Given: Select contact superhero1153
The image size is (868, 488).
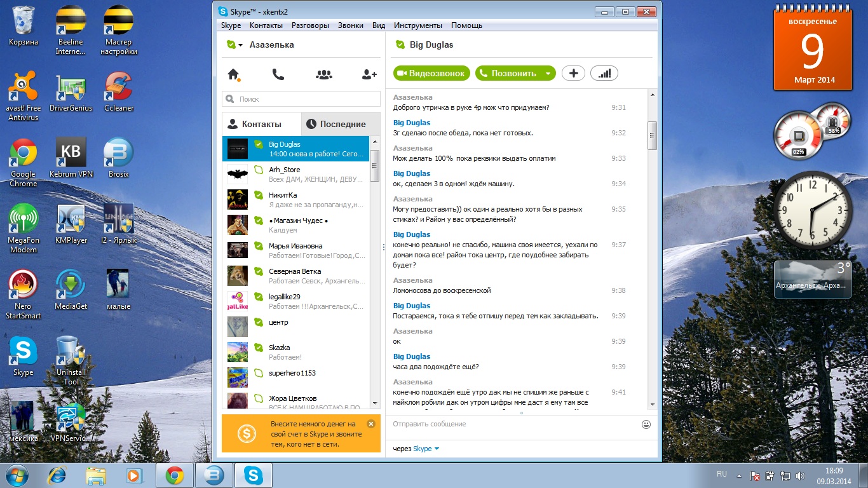Looking at the screenshot, I should click(x=295, y=377).
